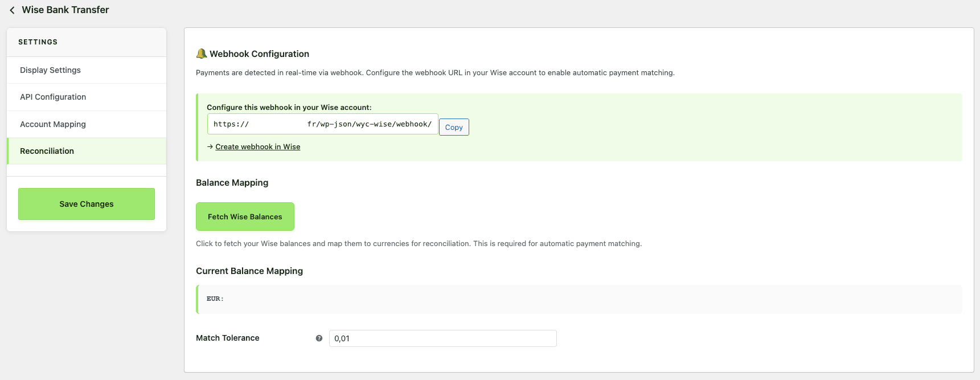The width and height of the screenshot is (980, 380).
Task: Click the Wise Bank Transfer page title
Action: click(x=65, y=10)
